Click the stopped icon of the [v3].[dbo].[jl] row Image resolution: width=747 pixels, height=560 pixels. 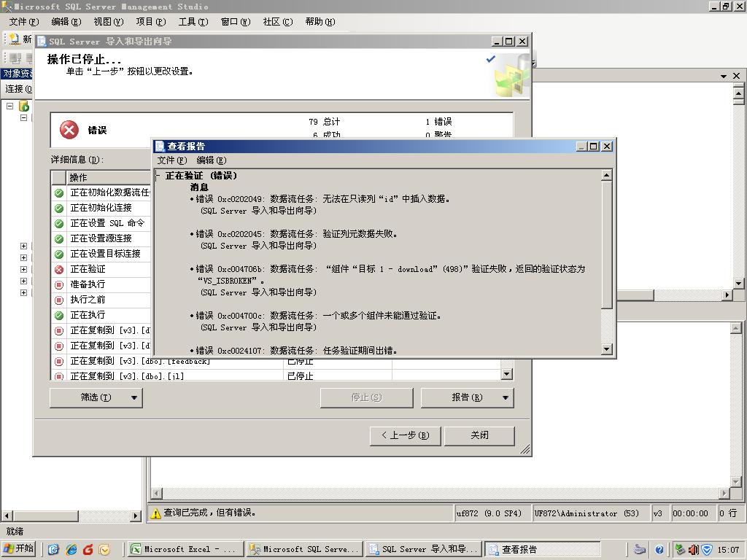click(x=59, y=376)
